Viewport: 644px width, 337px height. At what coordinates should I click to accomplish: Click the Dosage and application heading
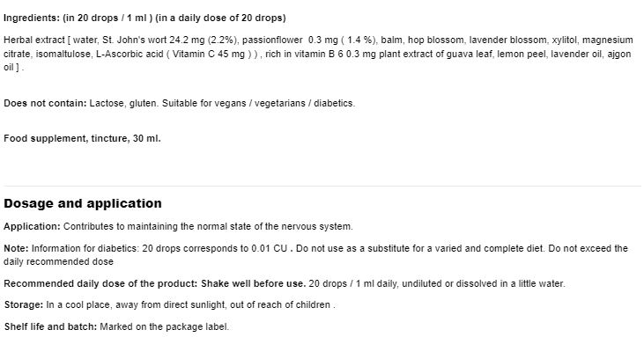pyautogui.click(x=83, y=204)
